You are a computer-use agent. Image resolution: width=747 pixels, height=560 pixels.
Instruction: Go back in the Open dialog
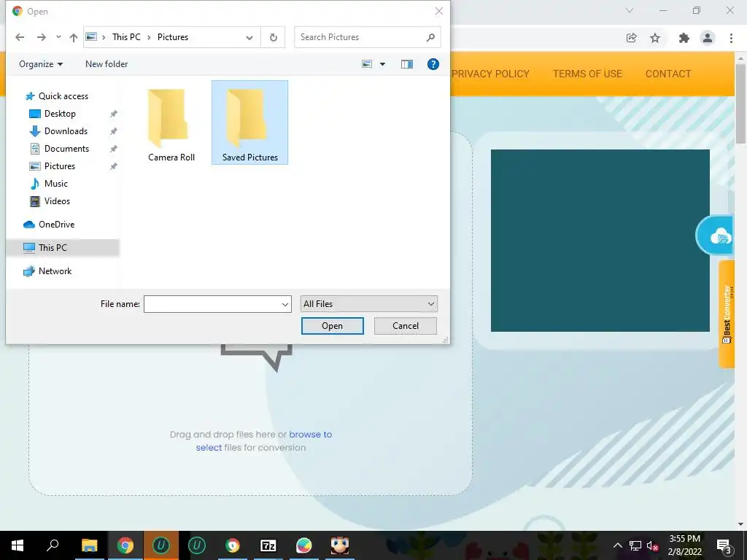[x=20, y=37]
